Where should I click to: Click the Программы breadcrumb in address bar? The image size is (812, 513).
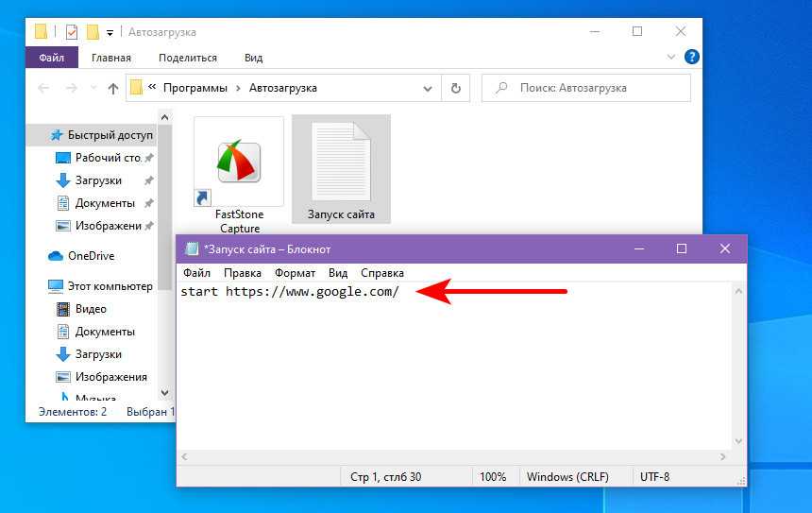(195, 88)
